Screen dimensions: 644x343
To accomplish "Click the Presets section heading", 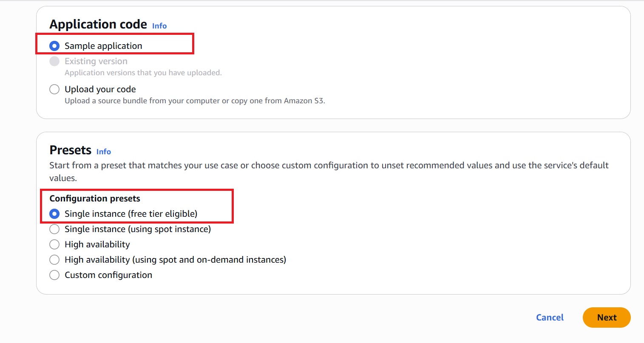I will point(71,150).
